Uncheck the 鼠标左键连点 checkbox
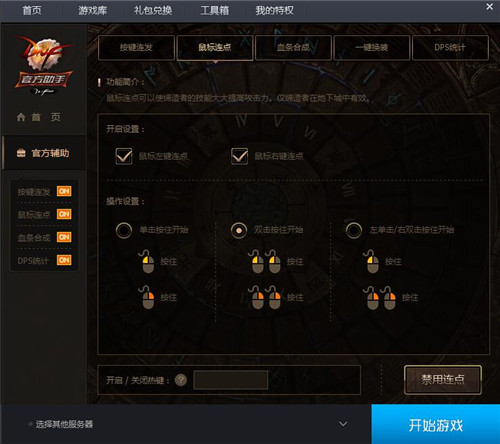 (124, 156)
